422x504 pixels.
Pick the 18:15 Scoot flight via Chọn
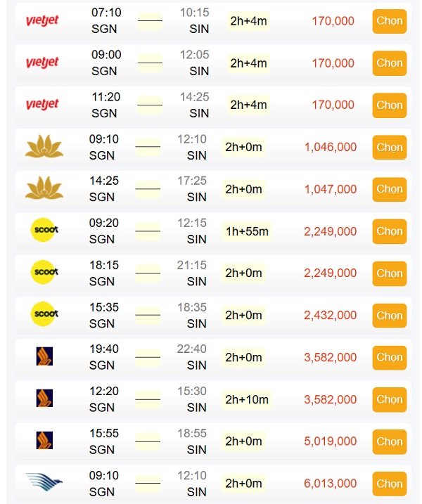390,273
